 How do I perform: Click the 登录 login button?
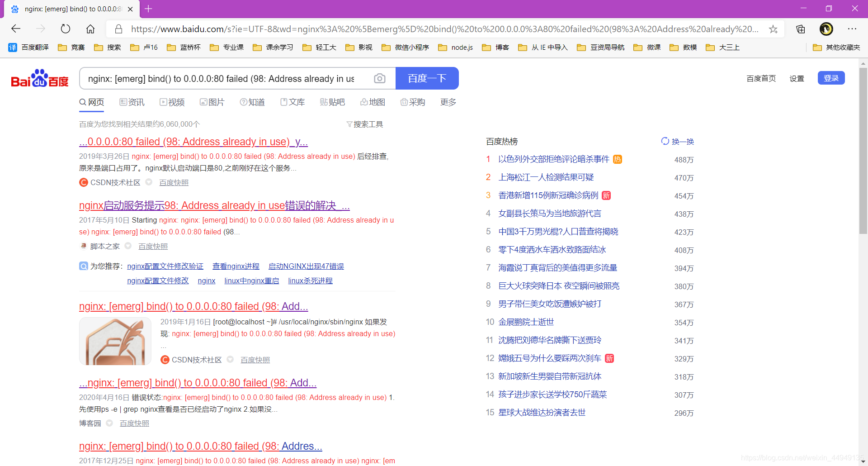[x=831, y=78]
